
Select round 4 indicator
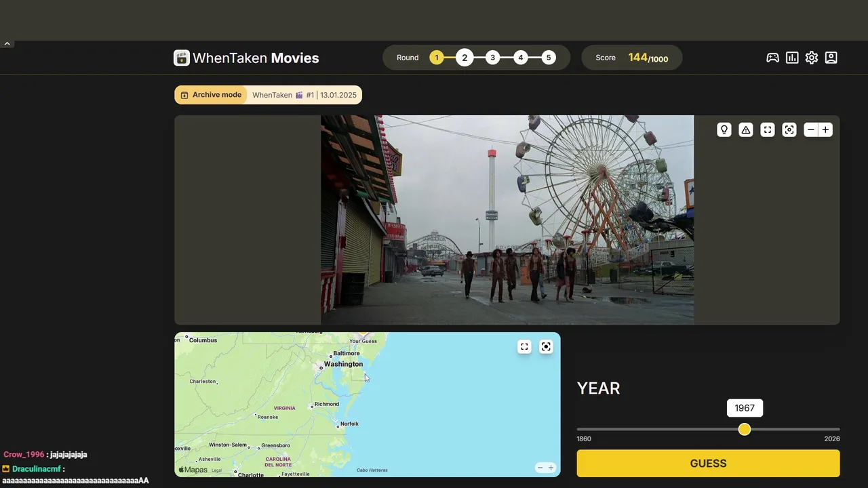click(x=521, y=58)
